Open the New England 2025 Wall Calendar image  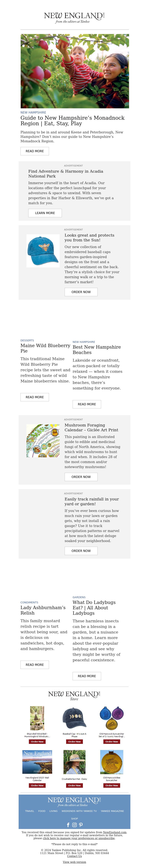[x=37, y=762]
